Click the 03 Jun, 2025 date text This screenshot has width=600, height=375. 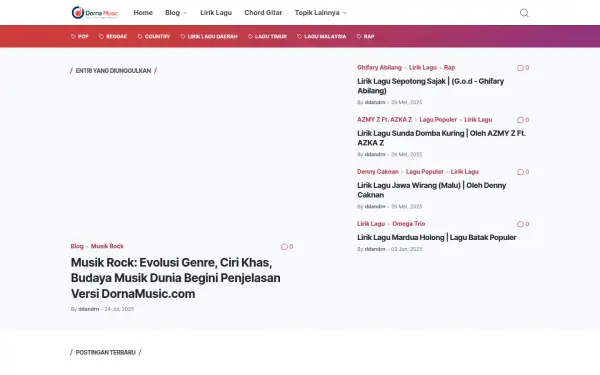click(x=407, y=249)
